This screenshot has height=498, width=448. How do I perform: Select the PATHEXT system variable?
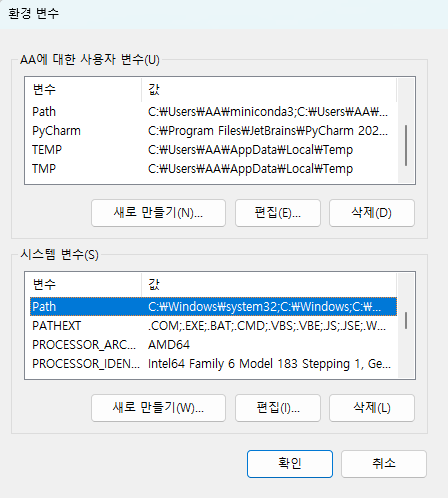213,326
